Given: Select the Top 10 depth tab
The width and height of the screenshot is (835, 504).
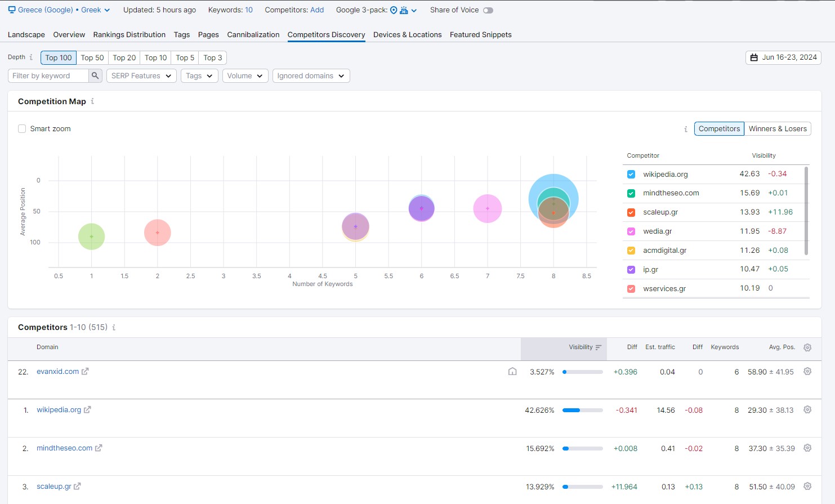Looking at the screenshot, I should tap(155, 57).
